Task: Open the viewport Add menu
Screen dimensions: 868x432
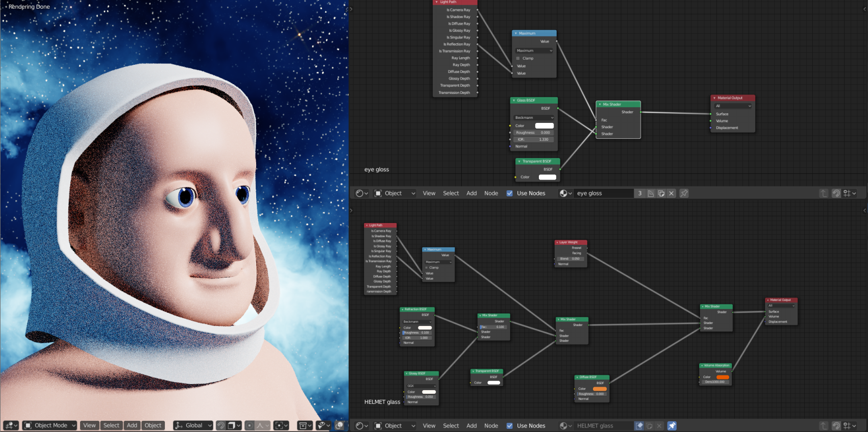Action: [x=132, y=425]
